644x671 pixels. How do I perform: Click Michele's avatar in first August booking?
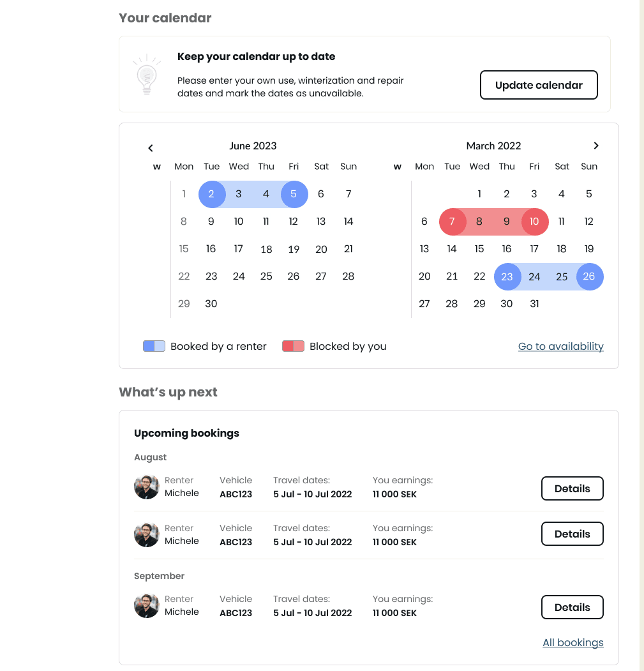147,487
